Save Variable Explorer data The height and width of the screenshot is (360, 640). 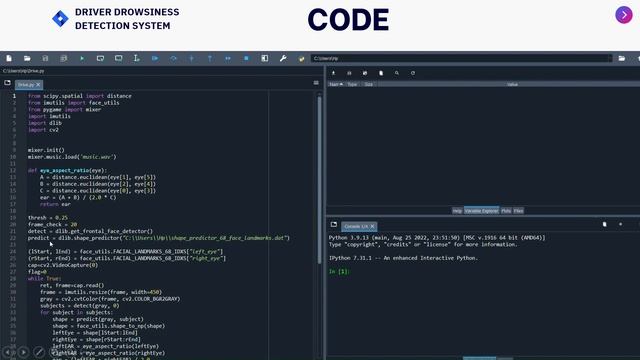click(x=349, y=73)
